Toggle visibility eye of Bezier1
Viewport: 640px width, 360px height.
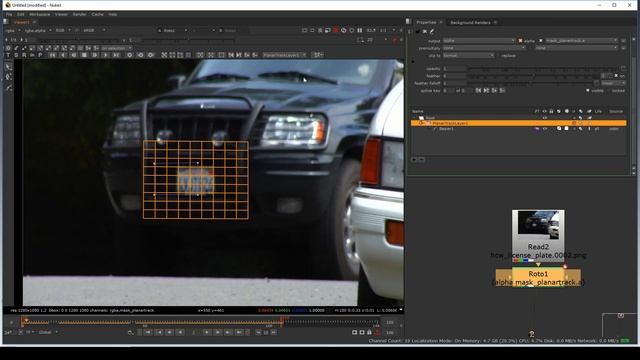coord(544,129)
